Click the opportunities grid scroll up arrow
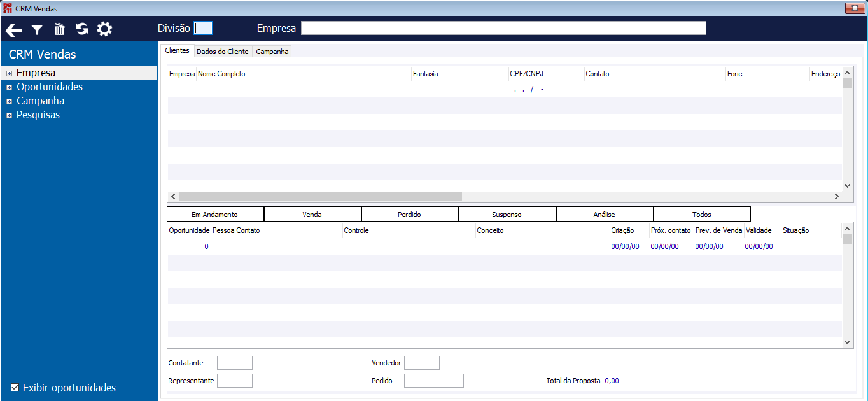 (x=847, y=228)
